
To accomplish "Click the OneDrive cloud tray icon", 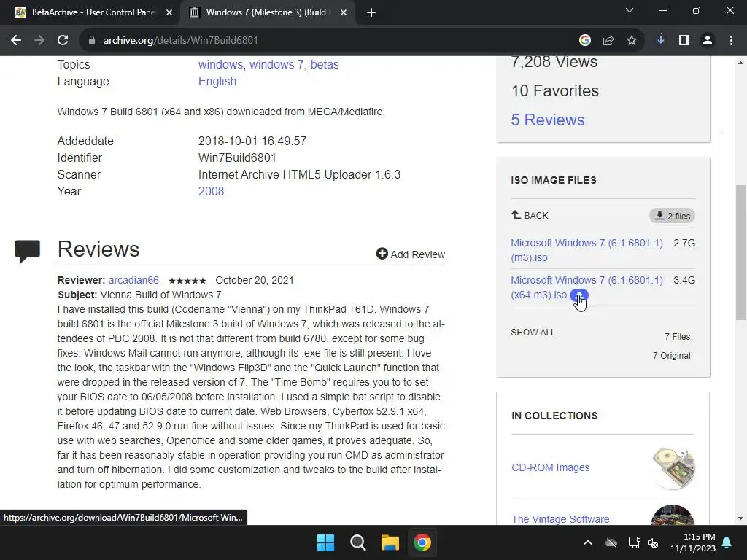I will pos(611,542).
